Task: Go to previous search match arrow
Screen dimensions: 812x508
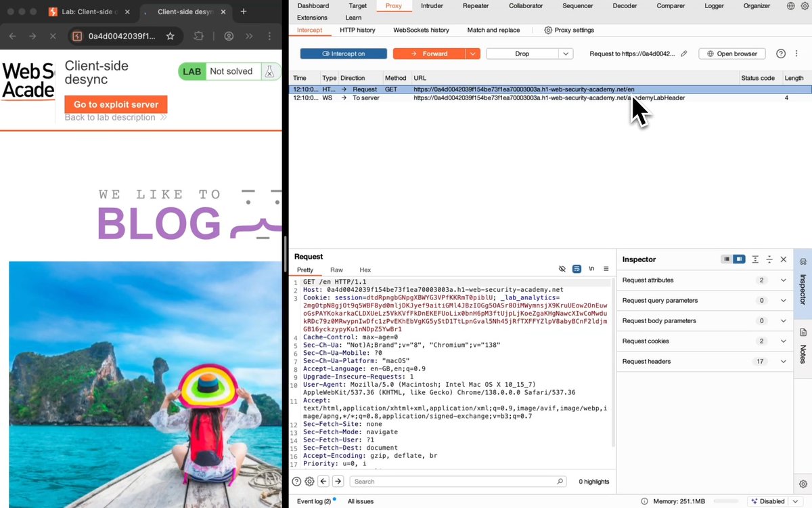Action: 323,482
